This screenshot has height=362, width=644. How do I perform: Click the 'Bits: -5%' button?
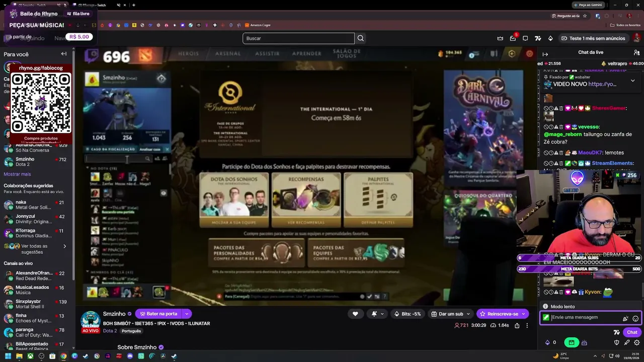coord(408,314)
